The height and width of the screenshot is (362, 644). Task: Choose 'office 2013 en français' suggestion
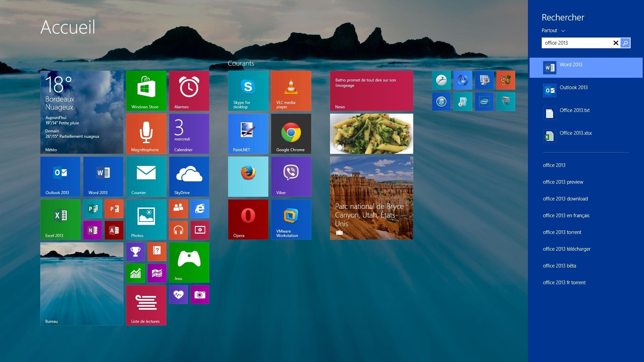[566, 216]
